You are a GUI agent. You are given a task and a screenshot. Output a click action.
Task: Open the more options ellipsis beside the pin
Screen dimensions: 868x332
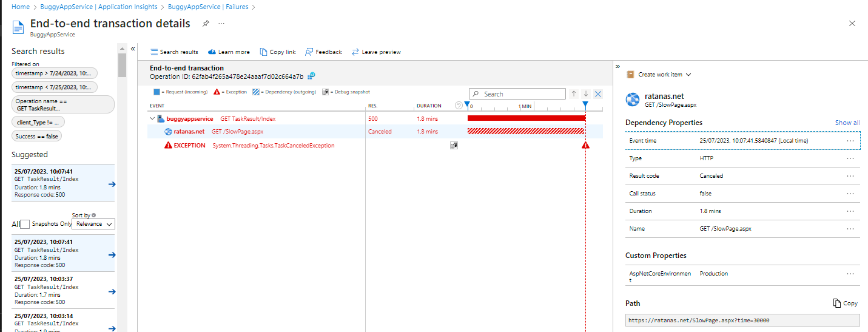[x=221, y=23]
